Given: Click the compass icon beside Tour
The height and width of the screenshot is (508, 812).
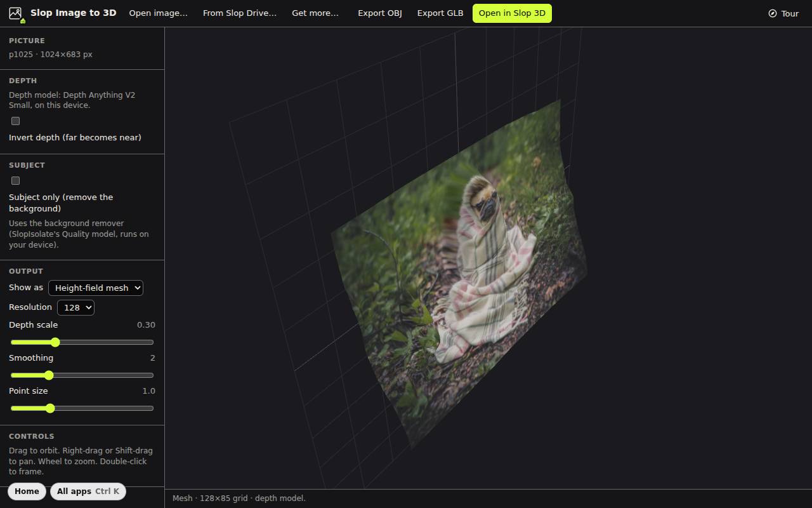Looking at the screenshot, I should click(x=772, y=13).
